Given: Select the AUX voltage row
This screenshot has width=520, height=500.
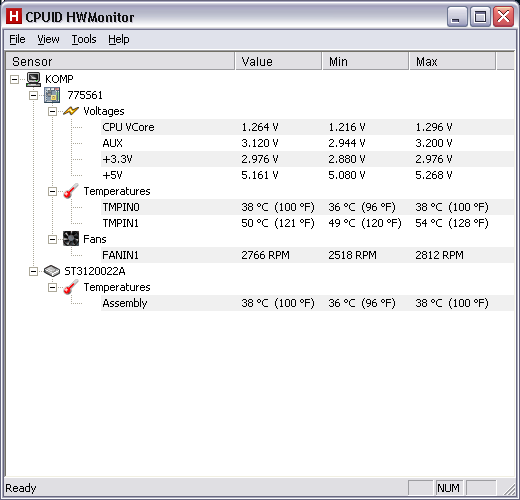Looking at the screenshot, I should (307, 143).
